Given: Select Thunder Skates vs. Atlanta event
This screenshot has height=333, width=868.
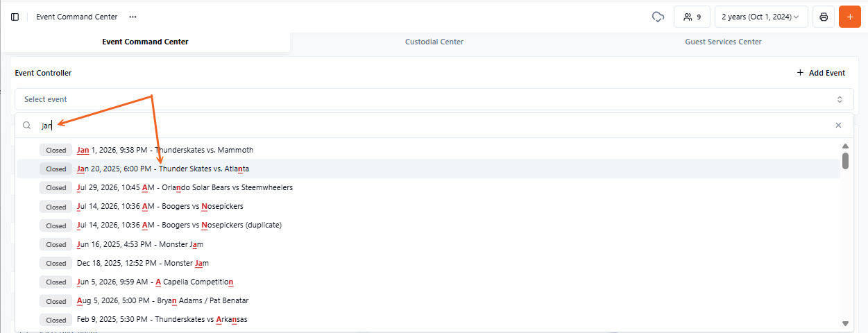Looking at the screenshot, I should point(428,169).
